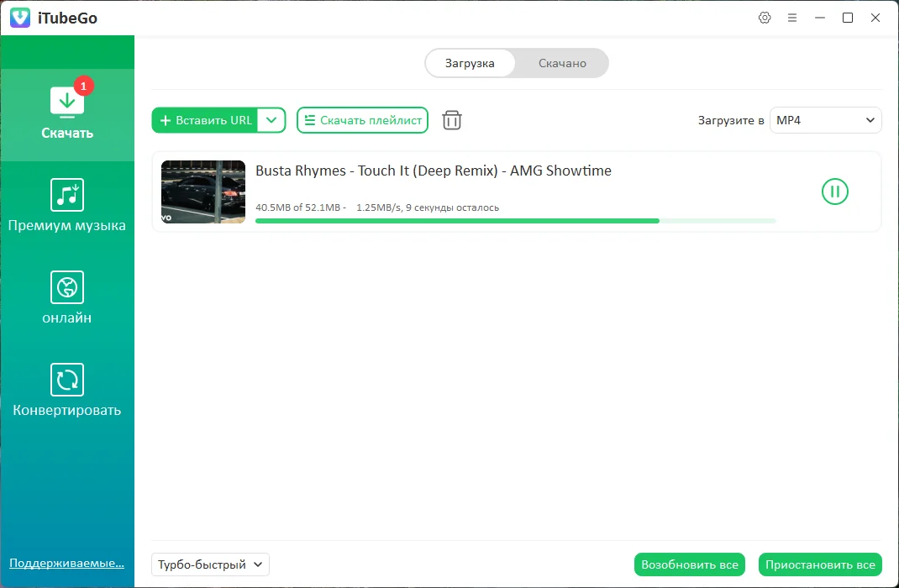Click the iTubeGo app logo

click(x=20, y=18)
